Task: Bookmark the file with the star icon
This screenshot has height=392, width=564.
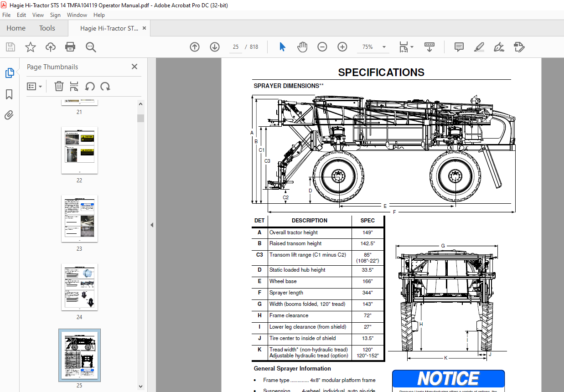Action: (31, 47)
